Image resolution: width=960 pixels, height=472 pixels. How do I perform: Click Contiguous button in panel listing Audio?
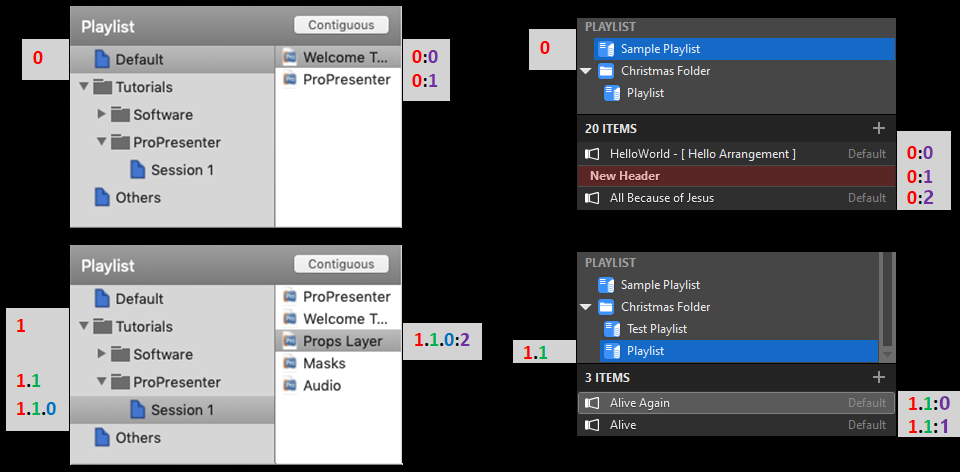point(341,264)
